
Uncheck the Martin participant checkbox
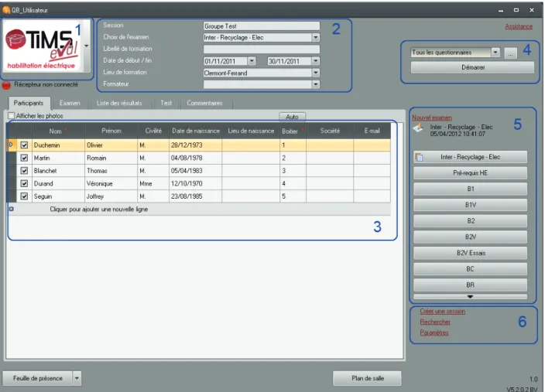(24, 158)
